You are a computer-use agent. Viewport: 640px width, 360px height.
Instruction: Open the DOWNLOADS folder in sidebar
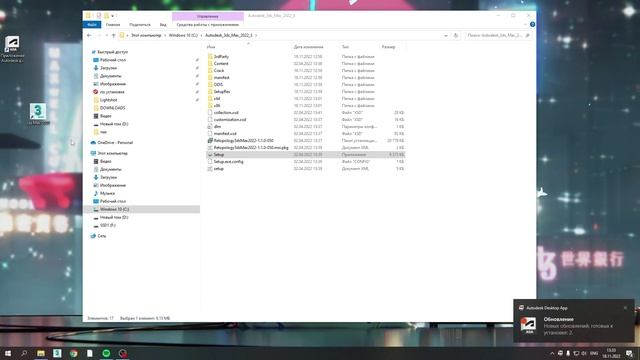coord(112,108)
